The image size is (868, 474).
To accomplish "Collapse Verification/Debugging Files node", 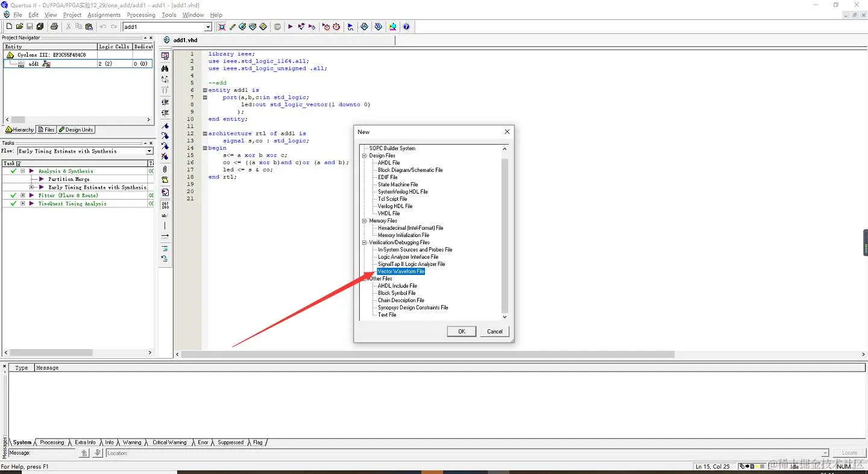I will click(x=365, y=242).
